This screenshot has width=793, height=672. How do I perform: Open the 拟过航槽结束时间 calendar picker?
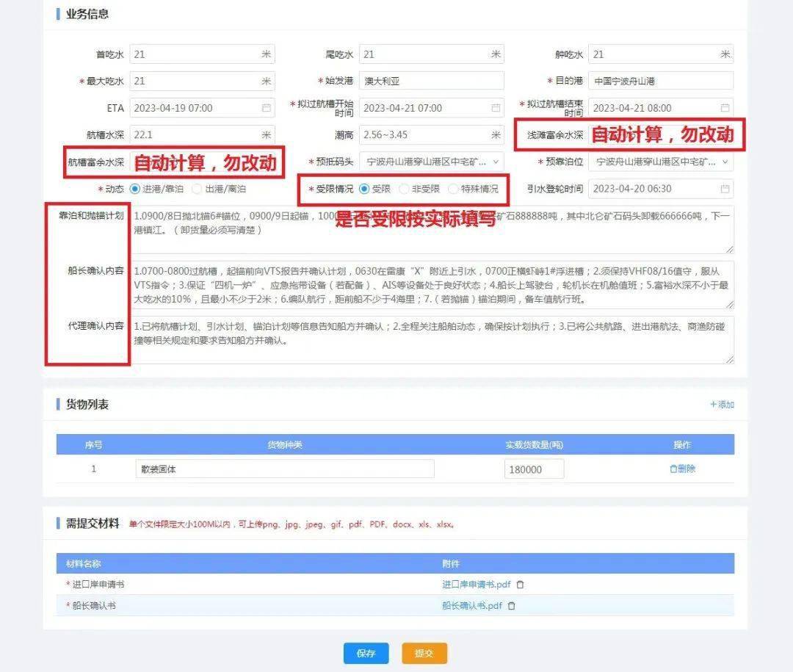[x=725, y=107]
